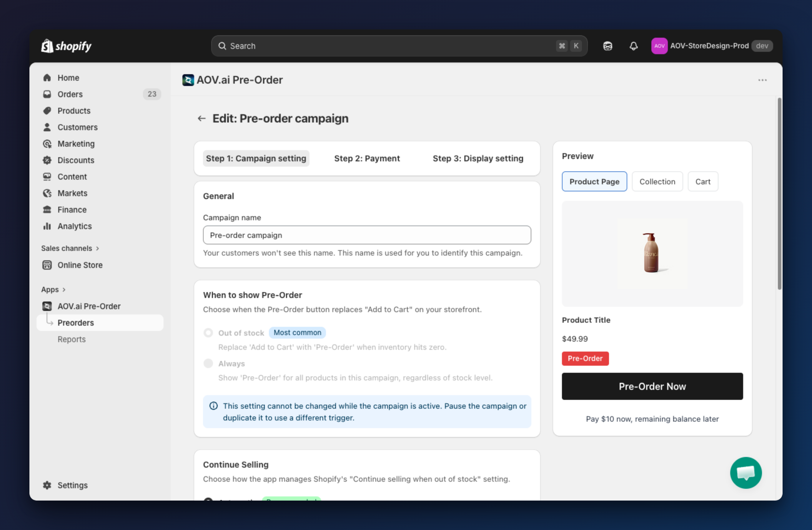Viewport: 812px width, 530px height.
Task: Select the Always radio option
Action: click(x=208, y=363)
